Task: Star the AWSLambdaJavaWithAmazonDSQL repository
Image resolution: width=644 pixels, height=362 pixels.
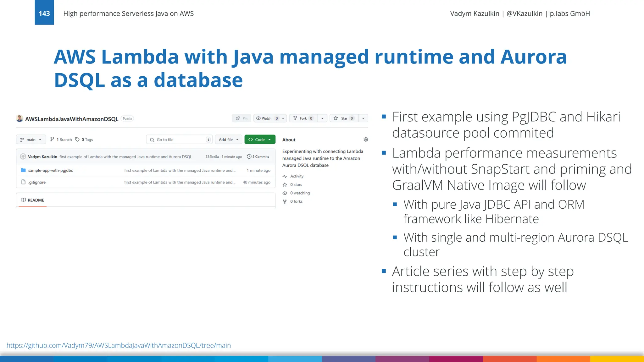Action: 344,118
